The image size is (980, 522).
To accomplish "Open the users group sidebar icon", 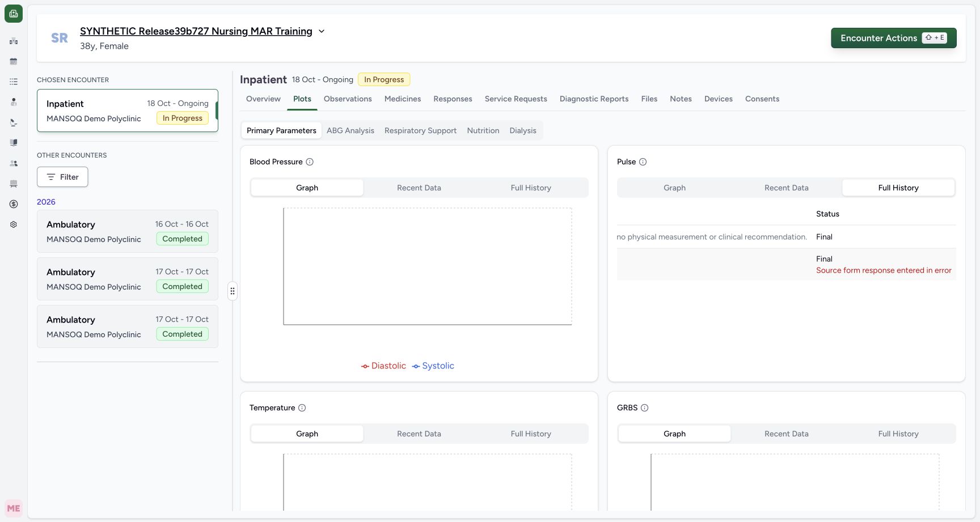I will pyautogui.click(x=14, y=163).
